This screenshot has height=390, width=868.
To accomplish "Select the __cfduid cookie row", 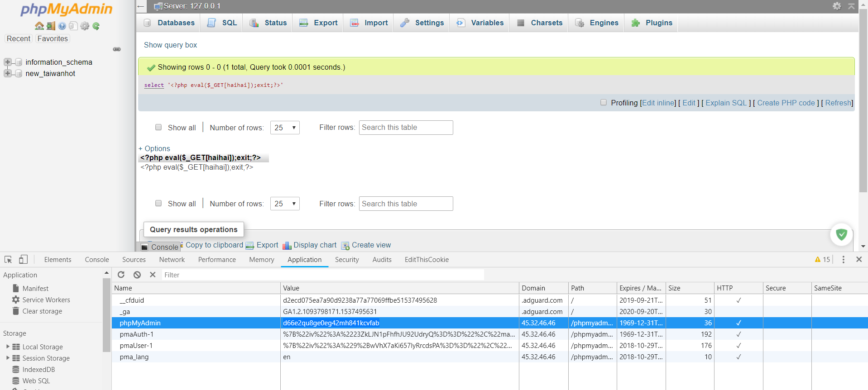I will point(490,300).
